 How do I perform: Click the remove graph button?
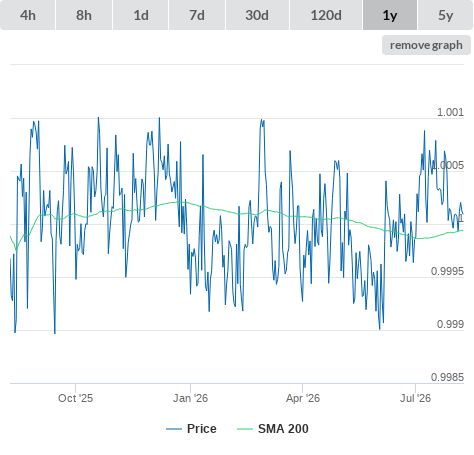click(426, 45)
